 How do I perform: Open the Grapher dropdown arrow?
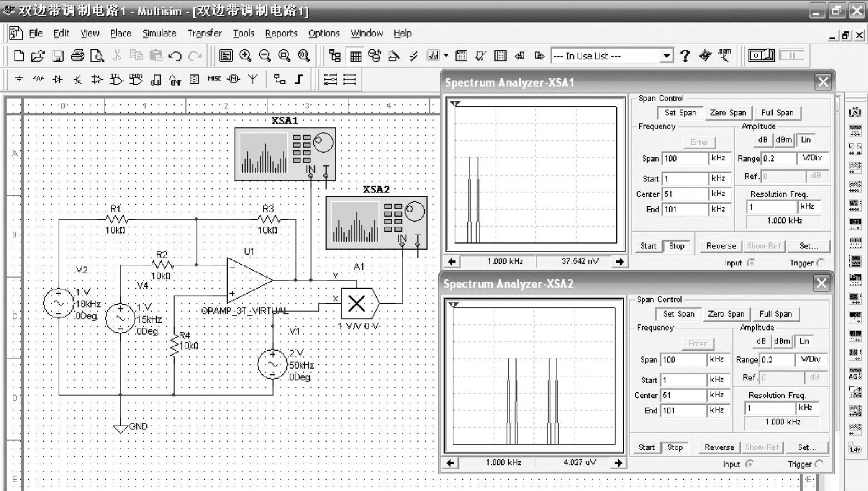pos(445,56)
